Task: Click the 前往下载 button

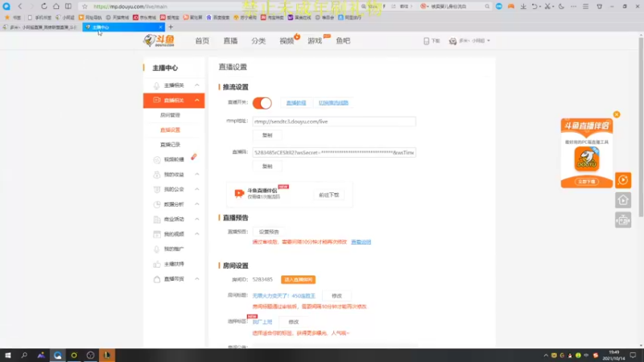Action: click(329, 195)
